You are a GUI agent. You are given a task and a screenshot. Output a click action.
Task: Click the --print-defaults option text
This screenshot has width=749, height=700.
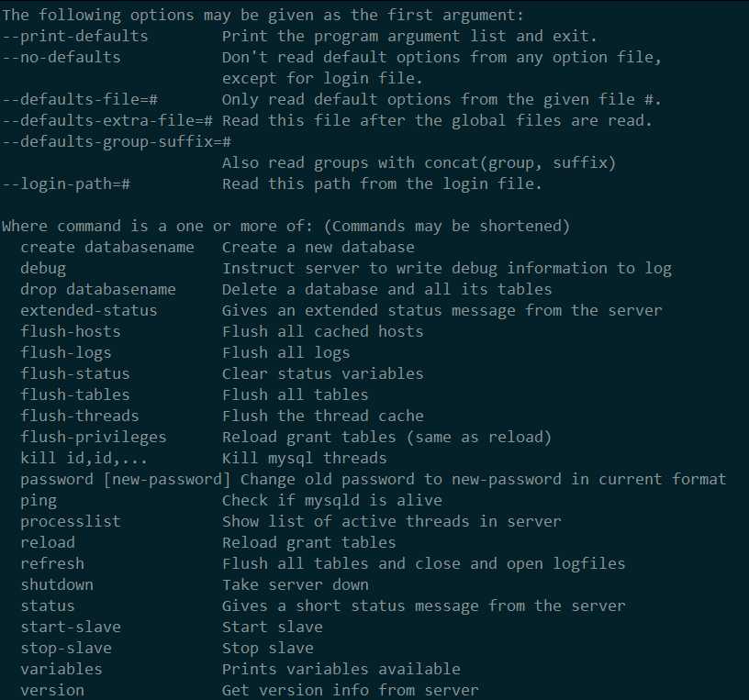[x=75, y=37]
